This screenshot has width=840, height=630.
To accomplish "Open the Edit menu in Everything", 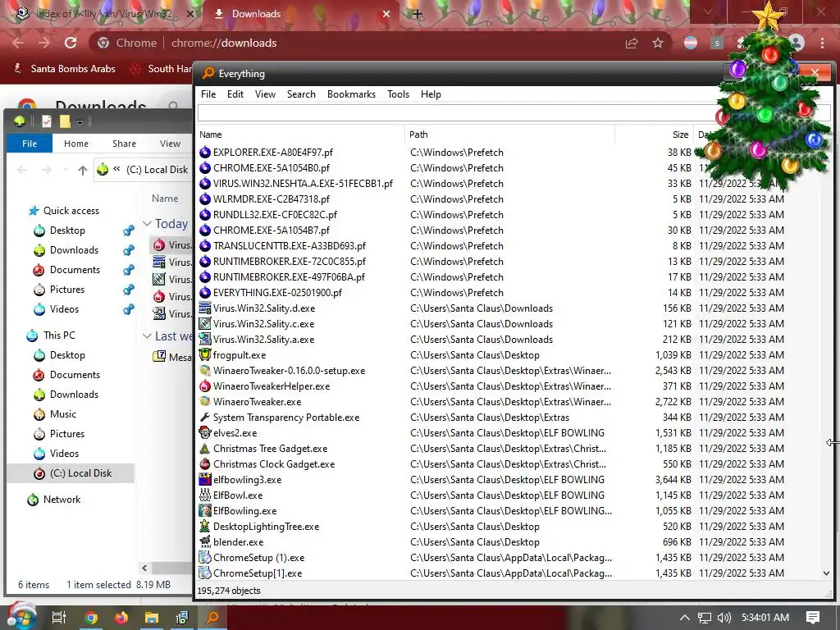I will pyautogui.click(x=235, y=94).
